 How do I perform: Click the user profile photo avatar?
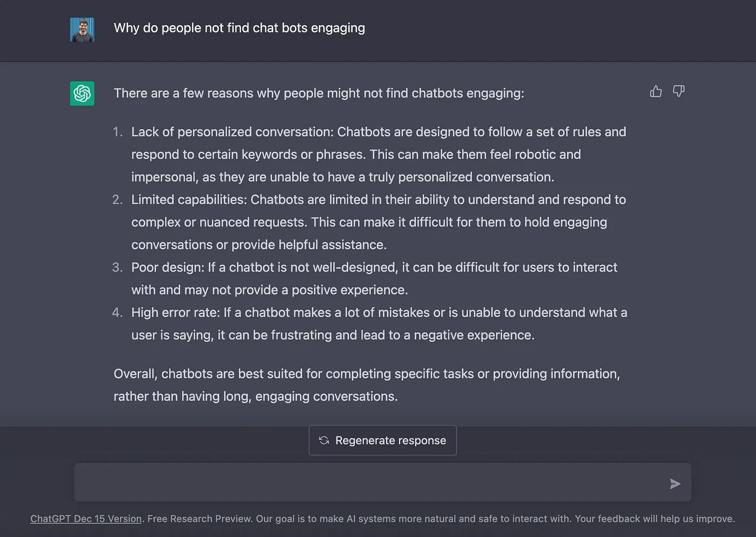pos(82,30)
